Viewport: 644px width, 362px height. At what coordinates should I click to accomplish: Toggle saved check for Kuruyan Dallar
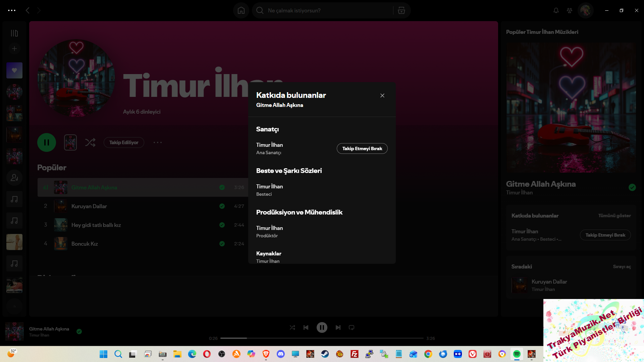[x=222, y=206]
